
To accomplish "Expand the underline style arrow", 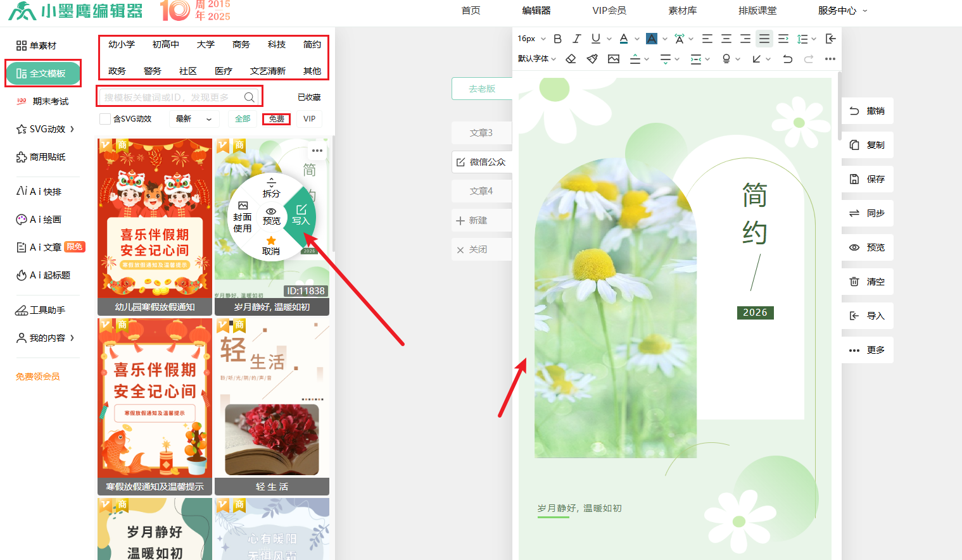I will point(609,39).
